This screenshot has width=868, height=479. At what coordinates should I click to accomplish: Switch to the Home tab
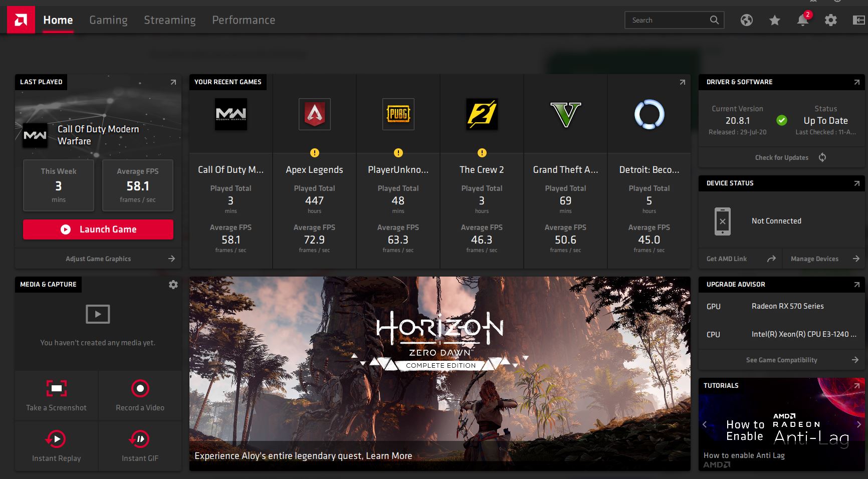(58, 20)
